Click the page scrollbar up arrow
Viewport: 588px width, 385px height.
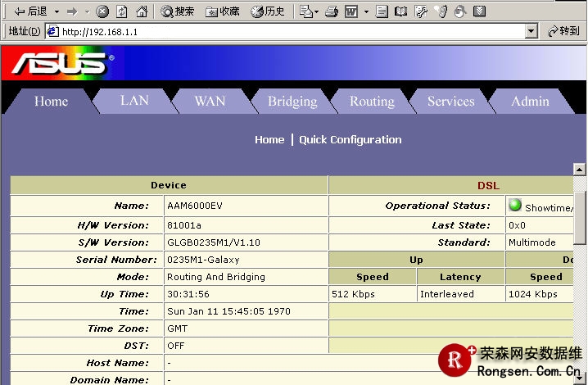tap(580, 170)
